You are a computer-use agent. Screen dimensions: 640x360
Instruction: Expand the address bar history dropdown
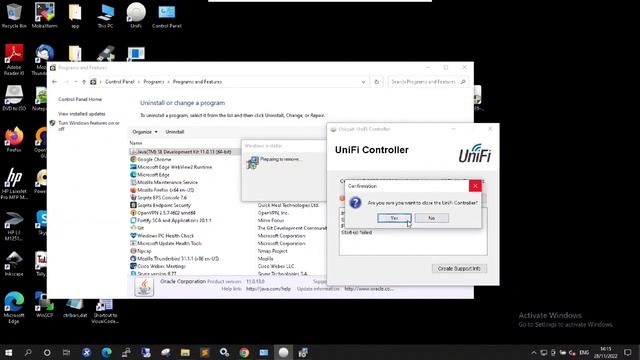[363, 82]
